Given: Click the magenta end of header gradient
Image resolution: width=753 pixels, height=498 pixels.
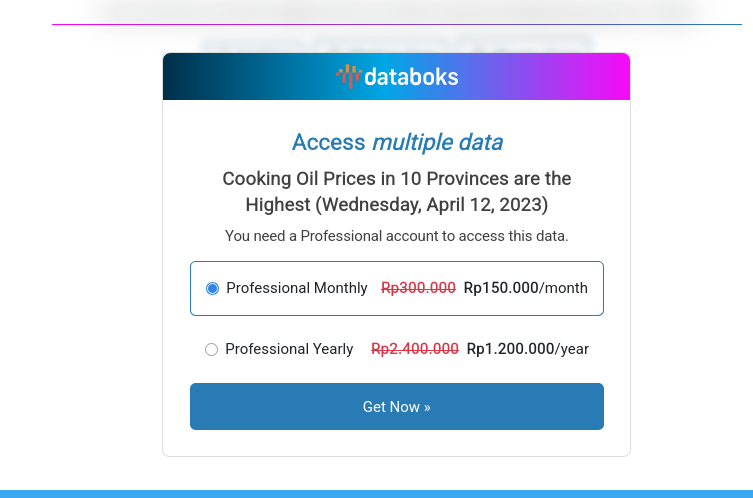Looking at the screenshot, I should pos(615,76).
